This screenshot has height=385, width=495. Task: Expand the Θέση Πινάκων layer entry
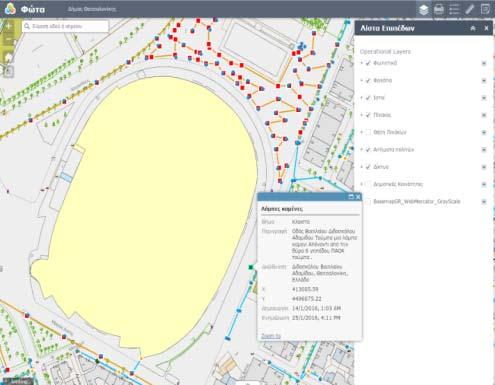pyautogui.click(x=362, y=132)
